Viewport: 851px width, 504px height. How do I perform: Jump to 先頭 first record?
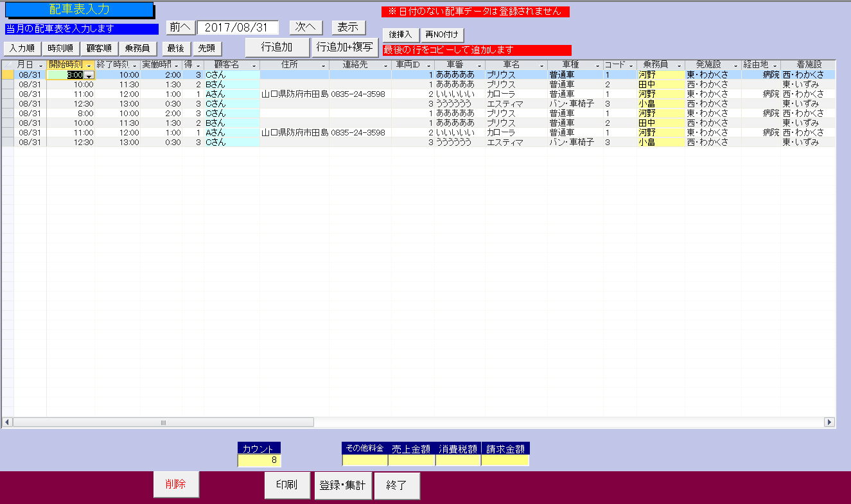(x=207, y=48)
